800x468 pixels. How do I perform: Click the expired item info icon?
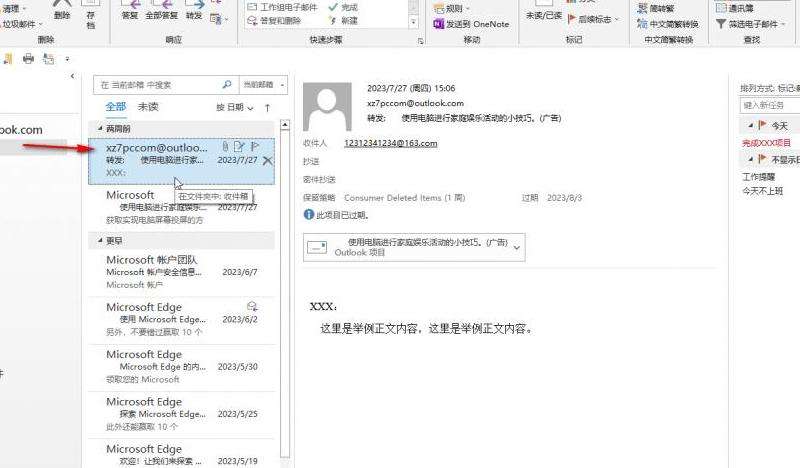coord(309,214)
